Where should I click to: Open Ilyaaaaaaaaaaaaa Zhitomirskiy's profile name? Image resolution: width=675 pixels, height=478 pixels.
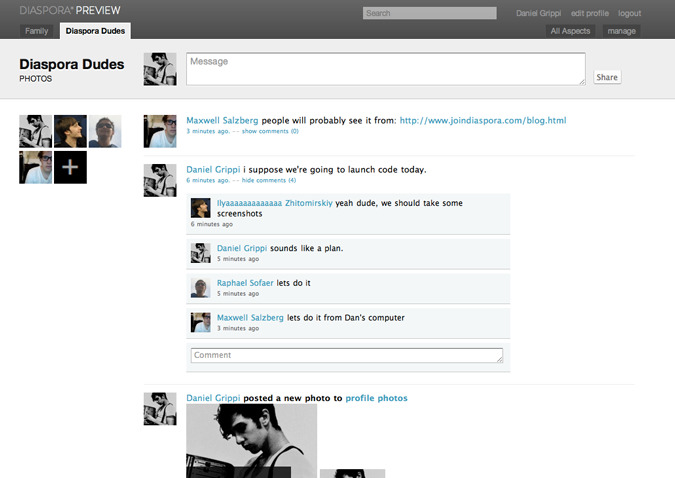[275, 203]
